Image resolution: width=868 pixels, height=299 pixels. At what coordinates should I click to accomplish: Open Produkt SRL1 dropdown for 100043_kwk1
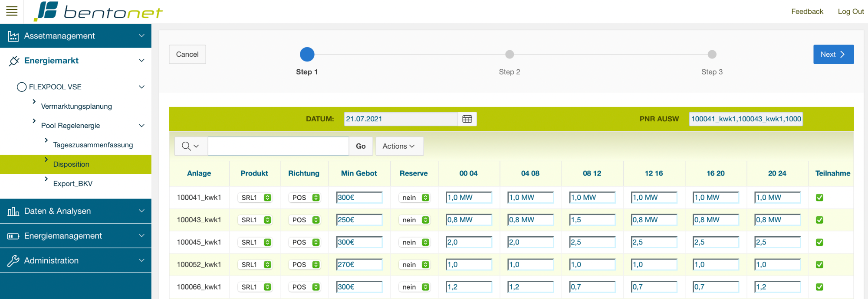tap(256, 220)
